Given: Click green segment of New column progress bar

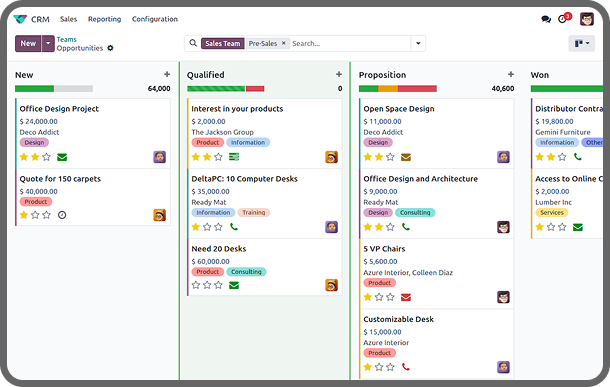Looking at the screenshot, I should pos(34,89).
